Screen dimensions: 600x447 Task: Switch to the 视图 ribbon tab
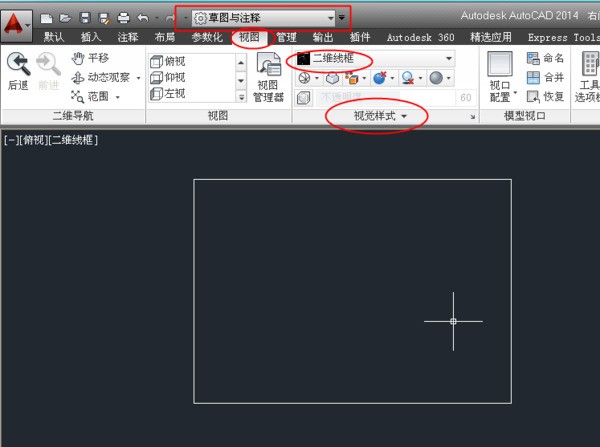point(247,38)
